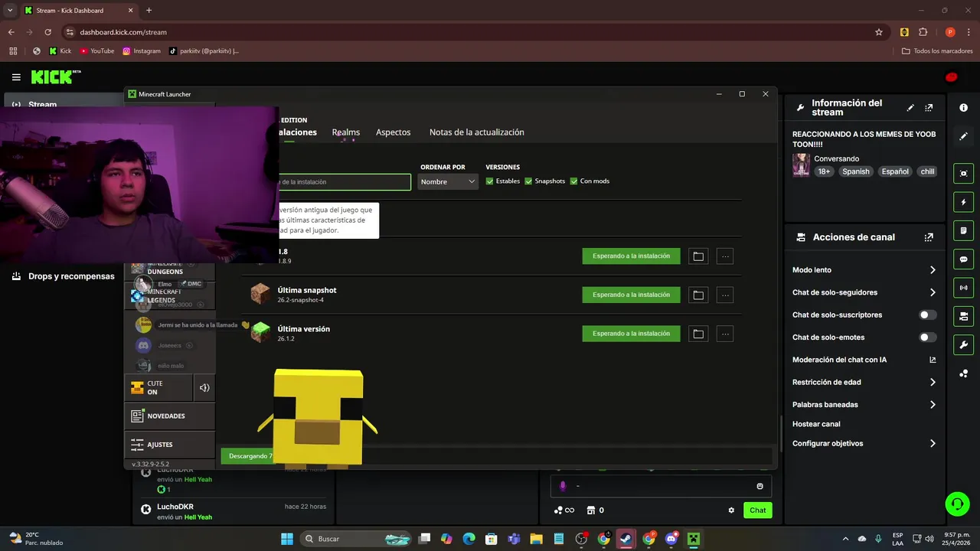Viewport: 980px width, 551px height.
Task: Show hidden system tray icons
Action: click(x=845, y=539)
